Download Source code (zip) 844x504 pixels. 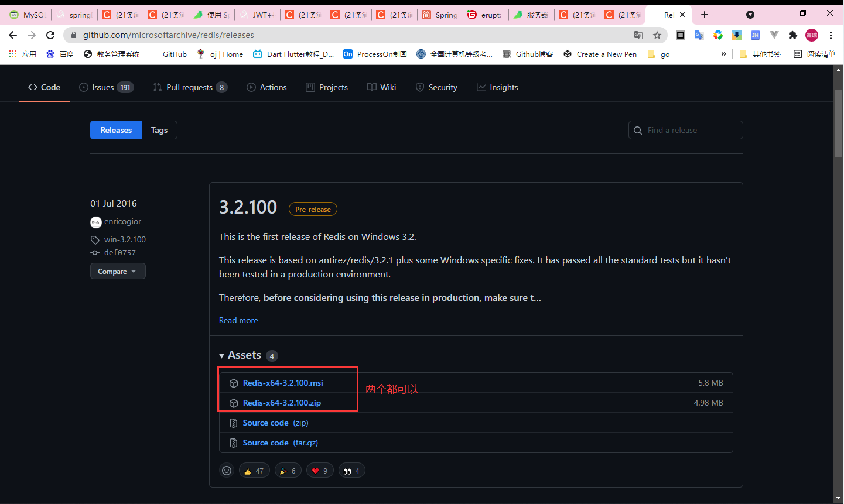275,423
